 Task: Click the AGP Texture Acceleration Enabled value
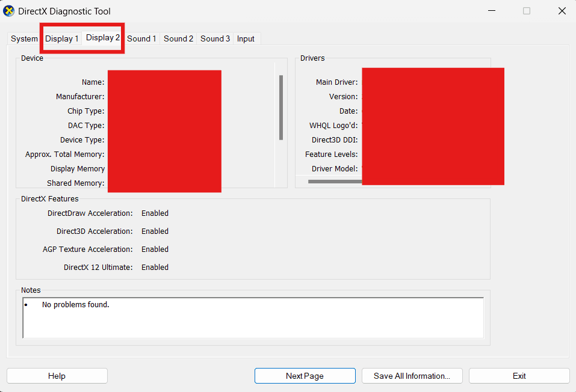point(155,250)
